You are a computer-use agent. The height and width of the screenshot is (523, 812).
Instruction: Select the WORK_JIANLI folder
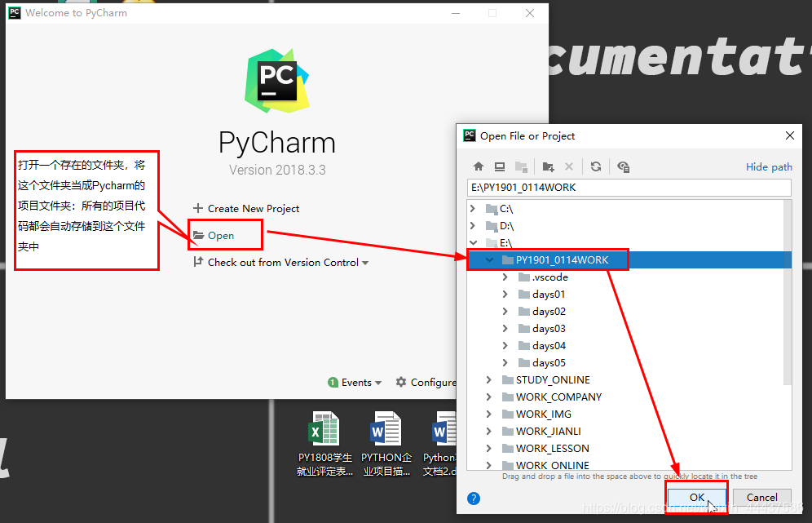coord(548,432)
